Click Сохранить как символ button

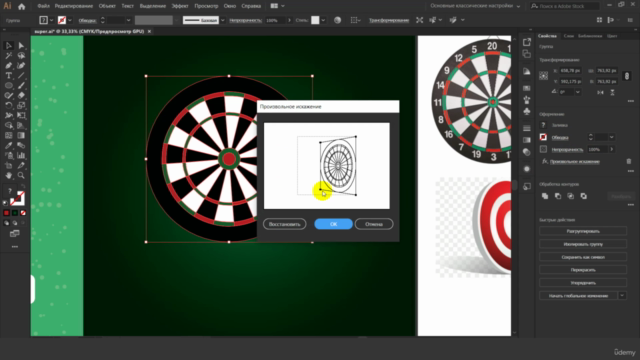pos(583,257)
